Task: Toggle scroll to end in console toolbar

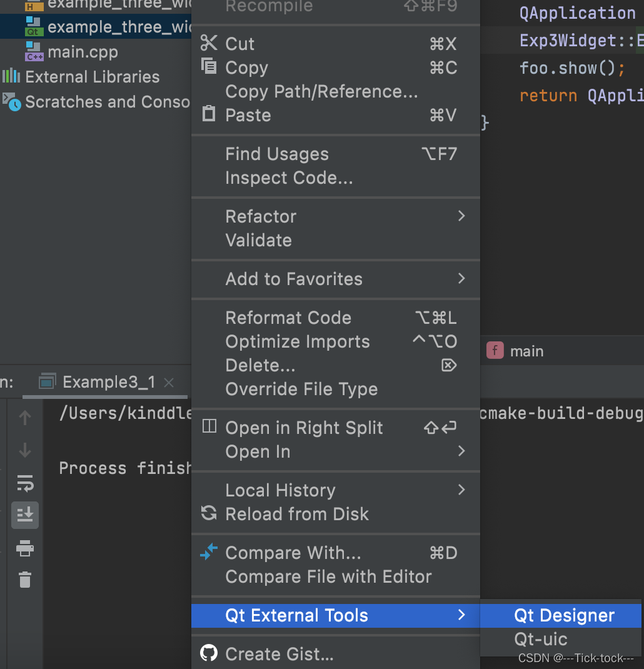Action: pos(24,515)
